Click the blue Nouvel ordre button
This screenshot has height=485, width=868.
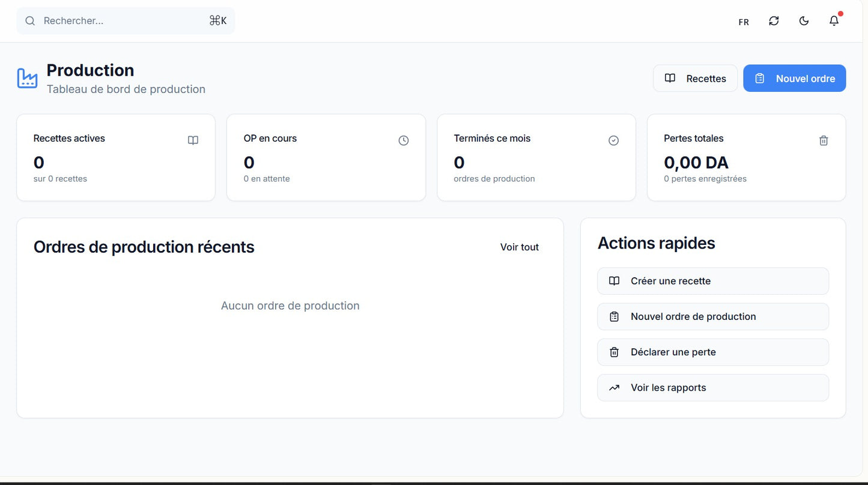coord(794,79)
